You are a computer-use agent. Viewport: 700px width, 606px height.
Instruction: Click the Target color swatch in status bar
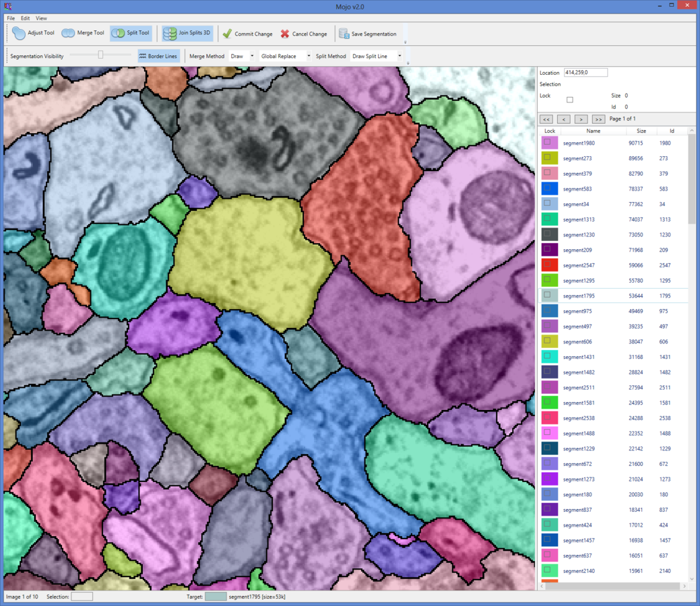click(216, 597)
